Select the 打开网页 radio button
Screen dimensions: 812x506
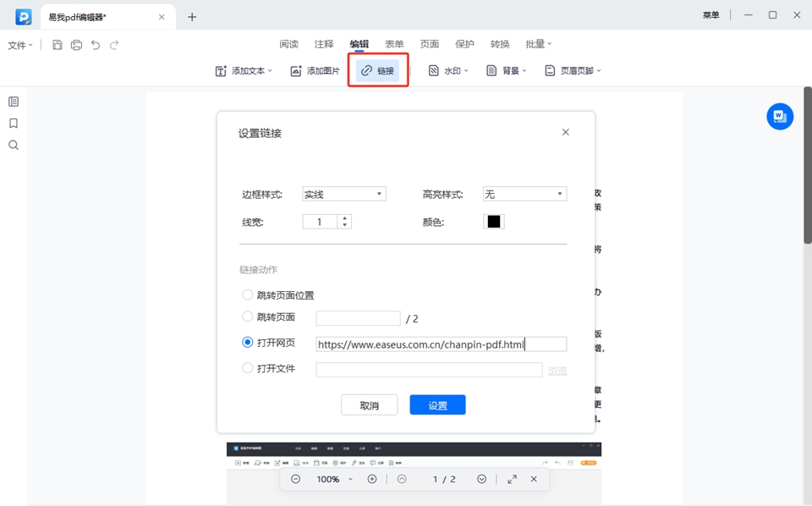click(248, 343)
